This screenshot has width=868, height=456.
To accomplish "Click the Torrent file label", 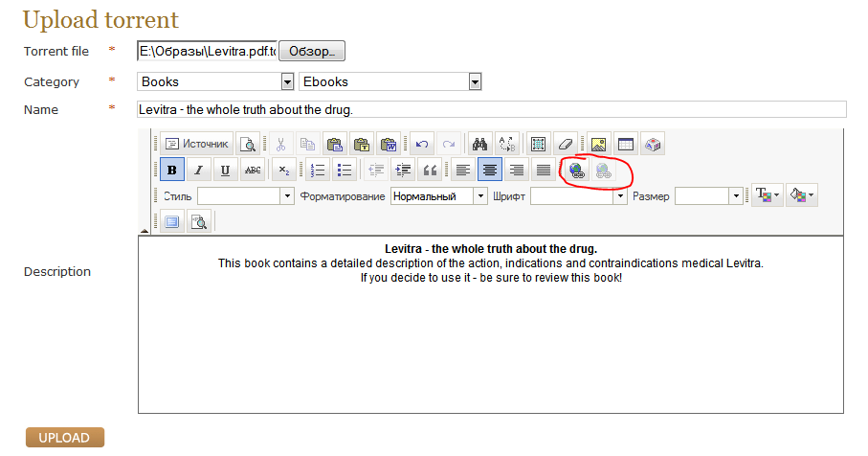I will tap(56, 52).
